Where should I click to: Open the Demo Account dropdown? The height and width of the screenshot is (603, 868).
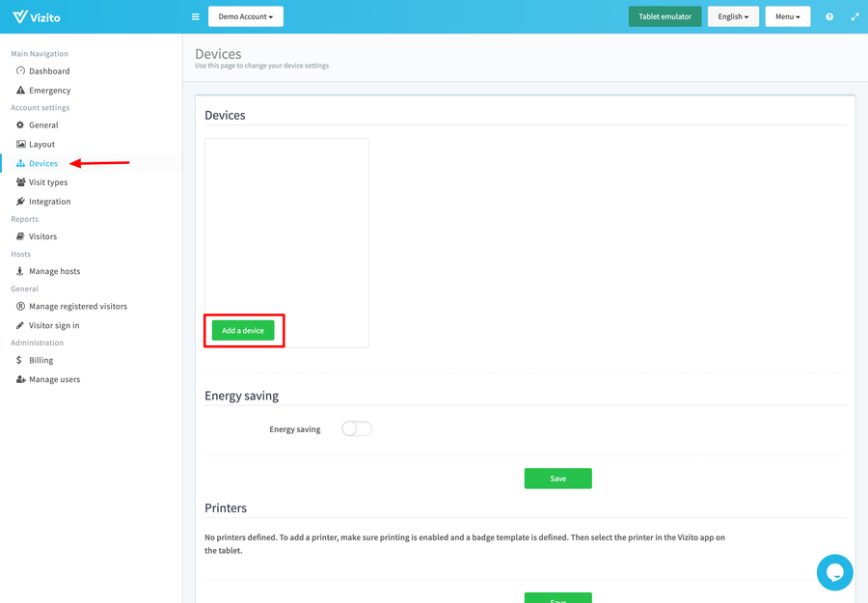pyautogui.click(x=246, y=16)
